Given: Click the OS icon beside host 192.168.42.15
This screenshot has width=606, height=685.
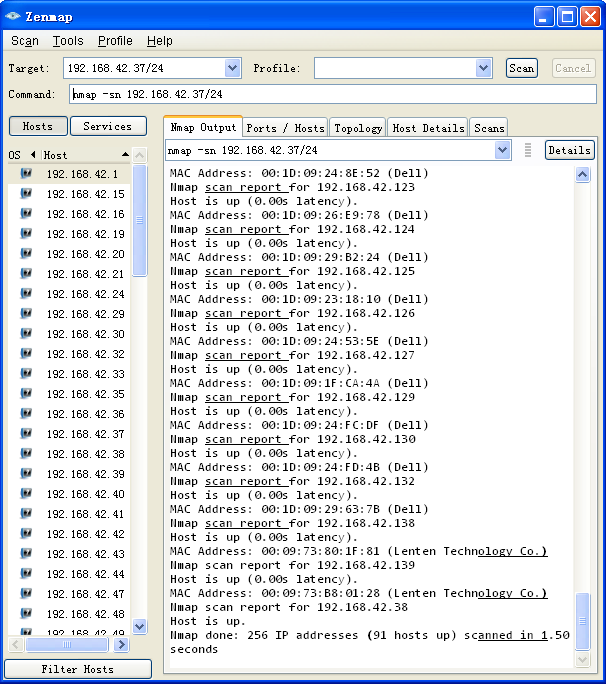Looking at the screenshot, I should (26, 194).
